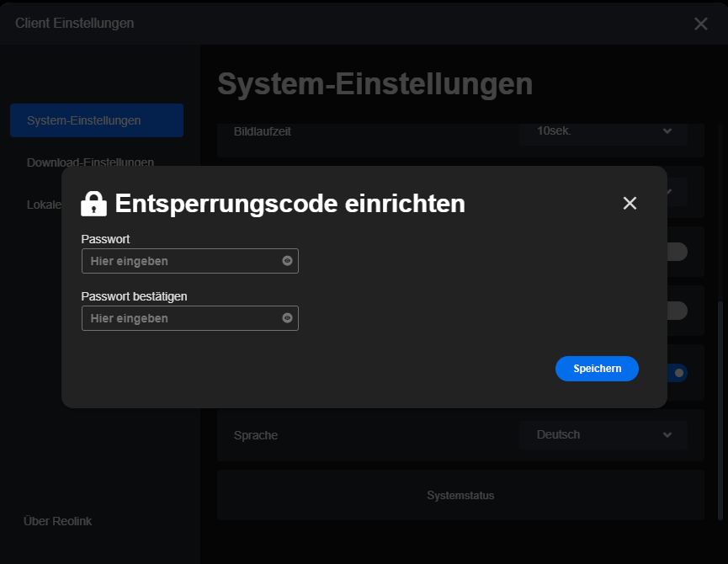This screenshot has height=564, width=728.
Task: Click the System-Einstellungen page heading
Action: (x=375, y=84)
